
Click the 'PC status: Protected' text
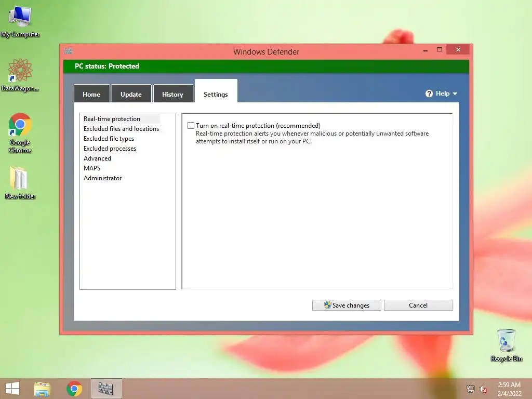(107, 66)
